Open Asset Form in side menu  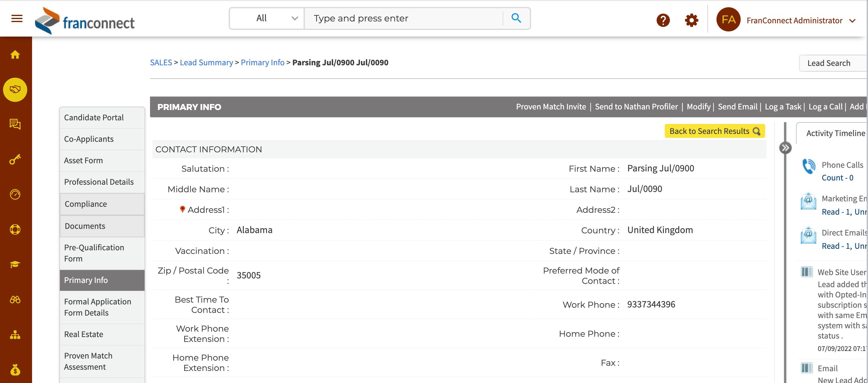[x=102, y=161]
